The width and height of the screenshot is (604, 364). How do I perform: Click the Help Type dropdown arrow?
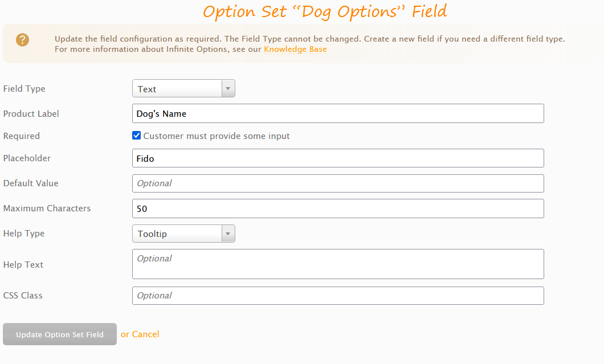[228, 234]
